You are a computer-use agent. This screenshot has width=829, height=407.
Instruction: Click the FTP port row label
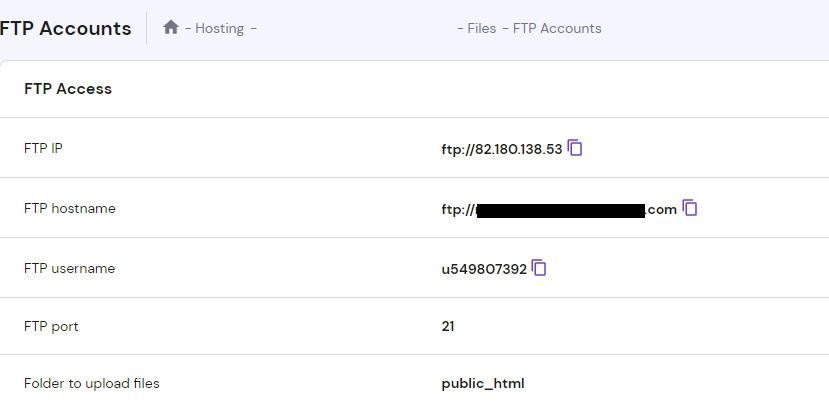[x=51, y=326]
